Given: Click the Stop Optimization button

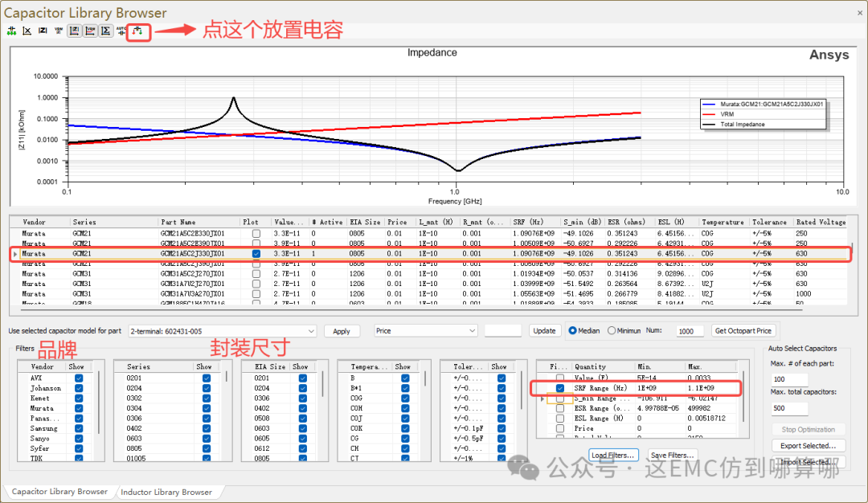Looking at the screenshot, I should 808,429.
